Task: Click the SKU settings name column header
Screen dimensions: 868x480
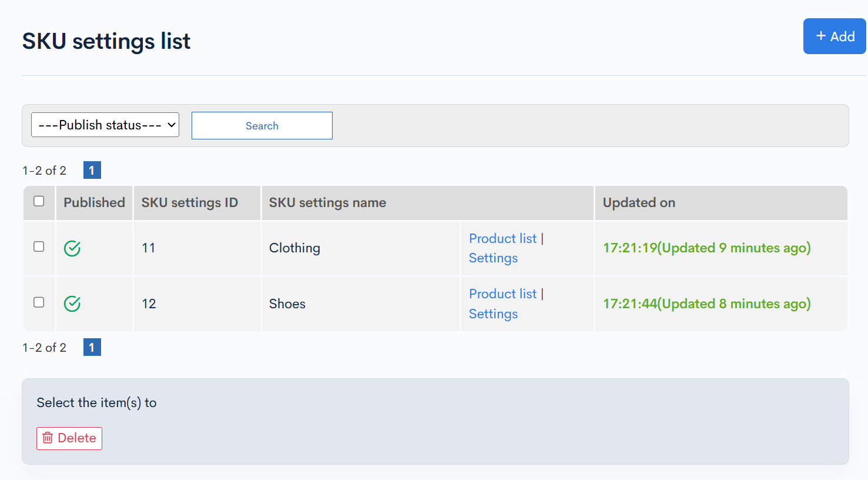Action: click(427, 202)
